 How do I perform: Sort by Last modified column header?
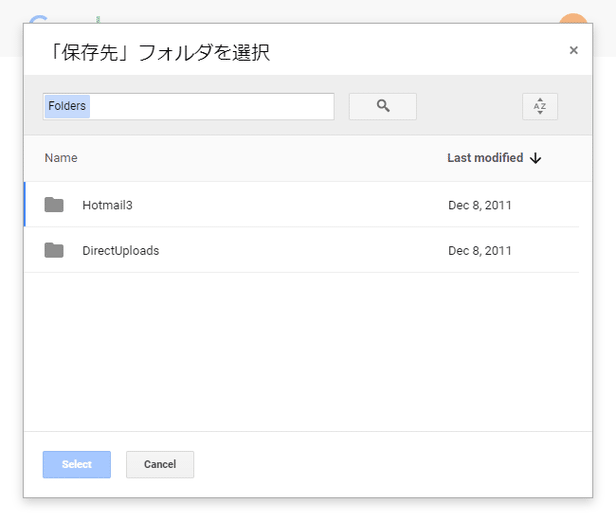485,158
